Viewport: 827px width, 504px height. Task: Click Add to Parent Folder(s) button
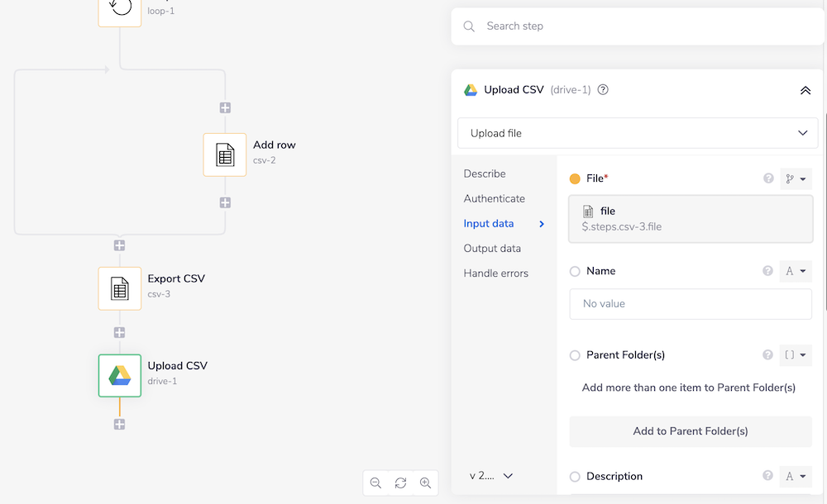coord(691,431)
